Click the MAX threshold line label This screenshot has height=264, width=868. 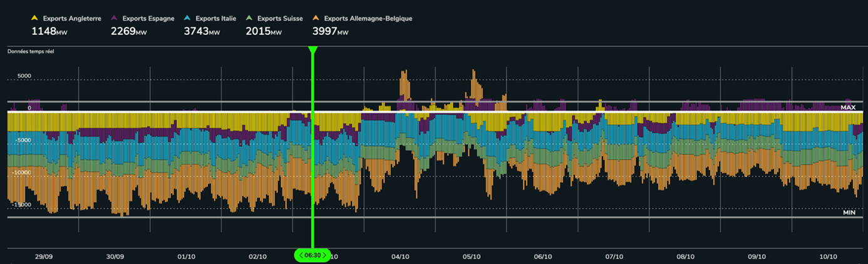(x=848, y=108)
